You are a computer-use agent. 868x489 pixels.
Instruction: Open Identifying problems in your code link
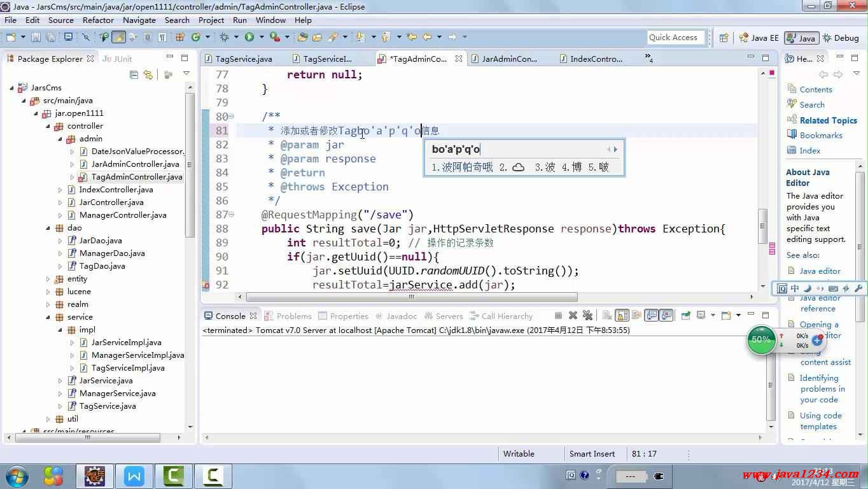pyautogui.click(x=822, y=389)
